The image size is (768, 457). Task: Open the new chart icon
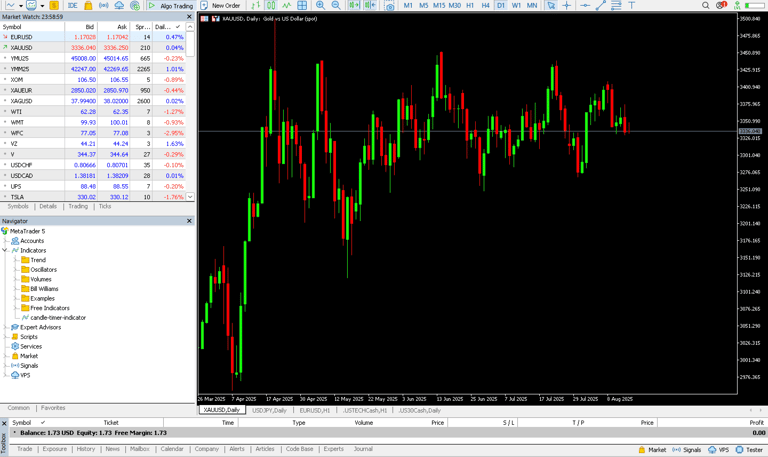coord(10,5)
